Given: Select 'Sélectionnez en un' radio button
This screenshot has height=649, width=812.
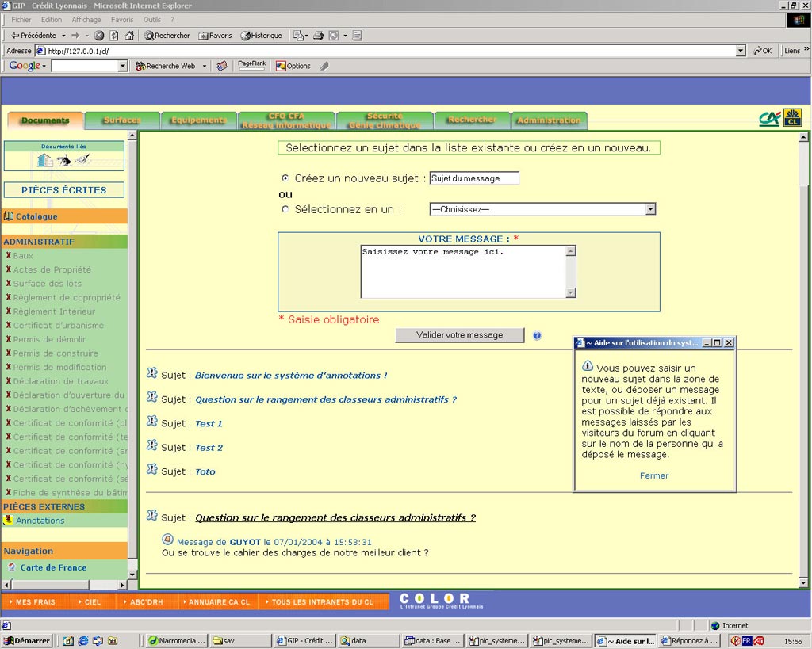Looking at the screenshot, I should click(x=285, y=209).
